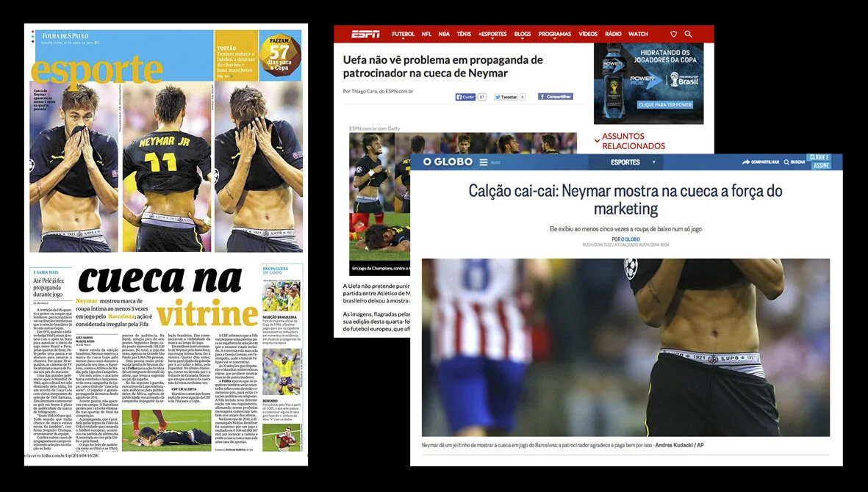Click the 87 like counter beside Curtir
Screen dimensions: 868x492
481,97
